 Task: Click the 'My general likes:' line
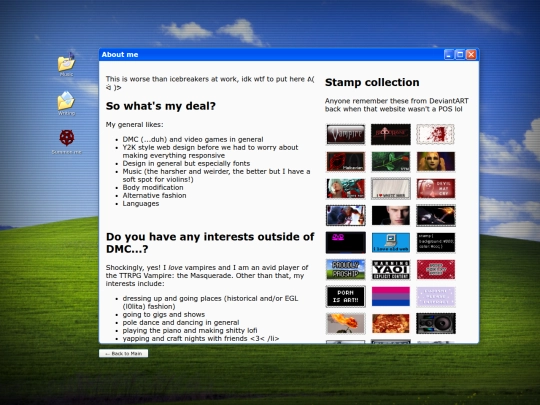pyautogui.click(x=135, y=125)
